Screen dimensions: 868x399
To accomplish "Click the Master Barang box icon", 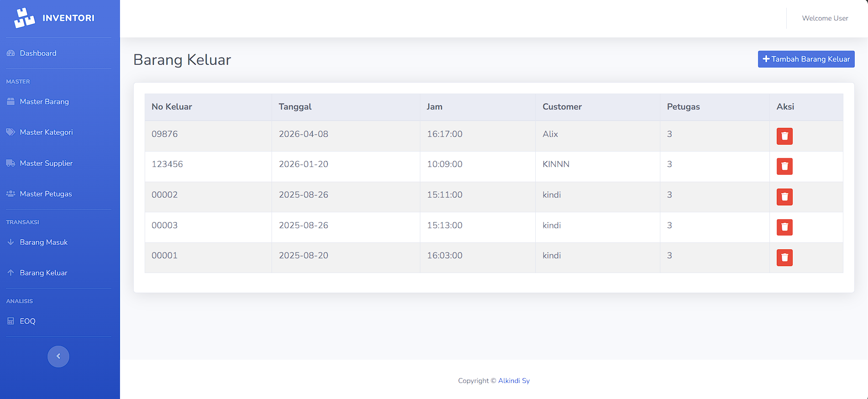I will (11, 101).
